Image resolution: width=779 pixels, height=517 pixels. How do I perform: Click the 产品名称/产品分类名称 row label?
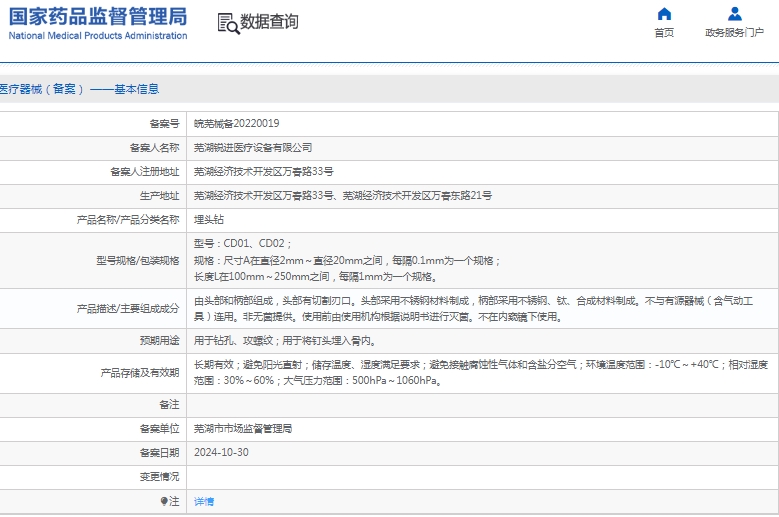tap(128, 220)
